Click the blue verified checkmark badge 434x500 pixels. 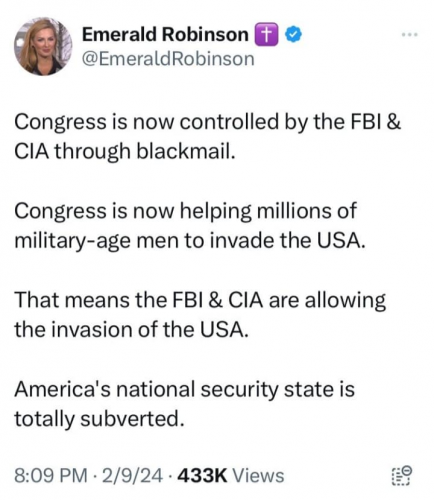click(x=294, y=35)
